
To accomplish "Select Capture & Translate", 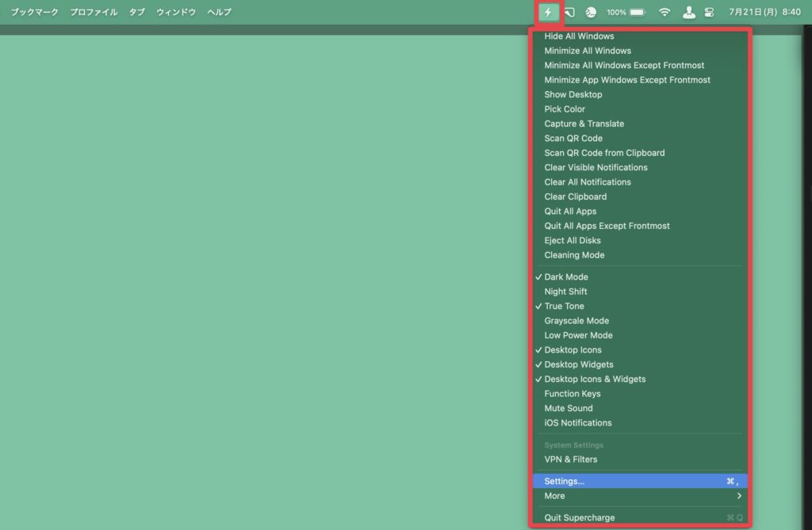I will 640,124.
